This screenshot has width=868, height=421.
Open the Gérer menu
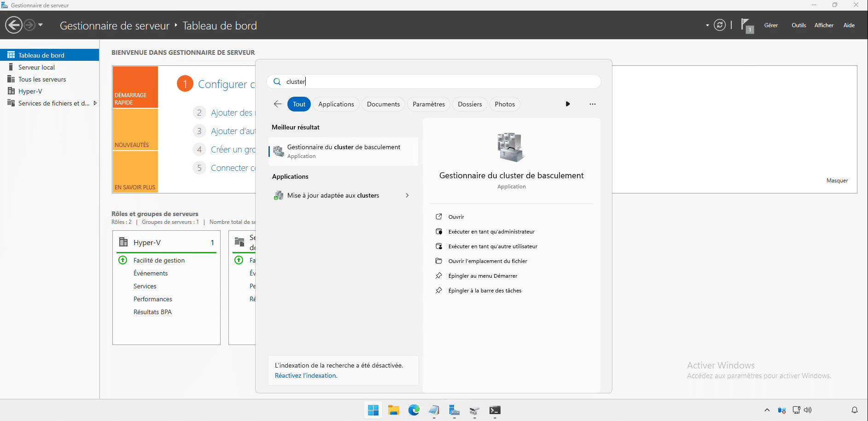(x=771, y=25)
